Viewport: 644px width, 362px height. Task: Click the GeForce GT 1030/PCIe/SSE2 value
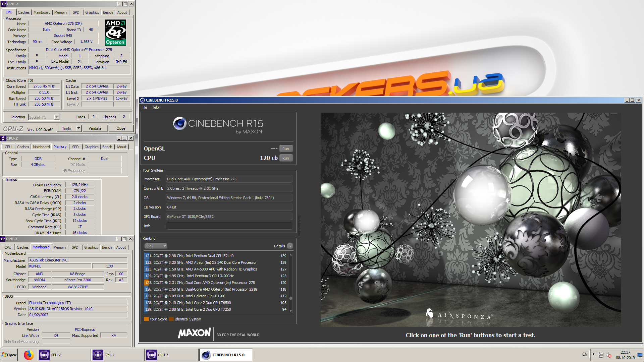(x=229, y=217)
